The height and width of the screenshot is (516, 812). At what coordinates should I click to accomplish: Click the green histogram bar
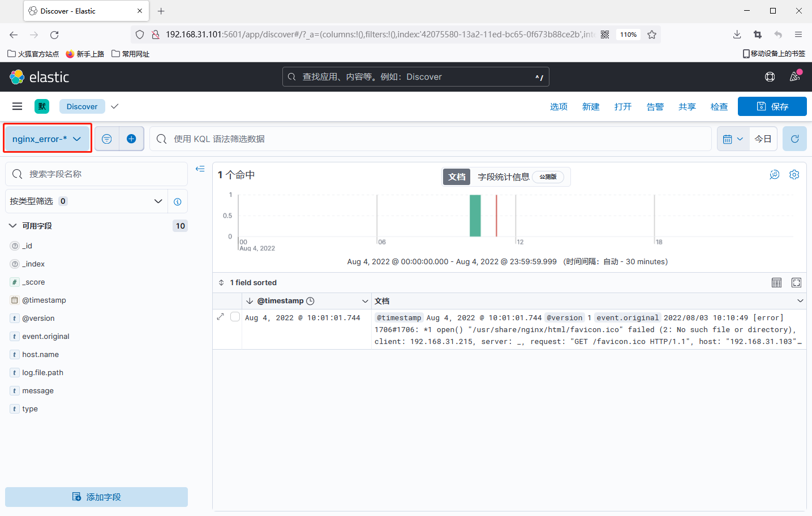pos(475,216)
